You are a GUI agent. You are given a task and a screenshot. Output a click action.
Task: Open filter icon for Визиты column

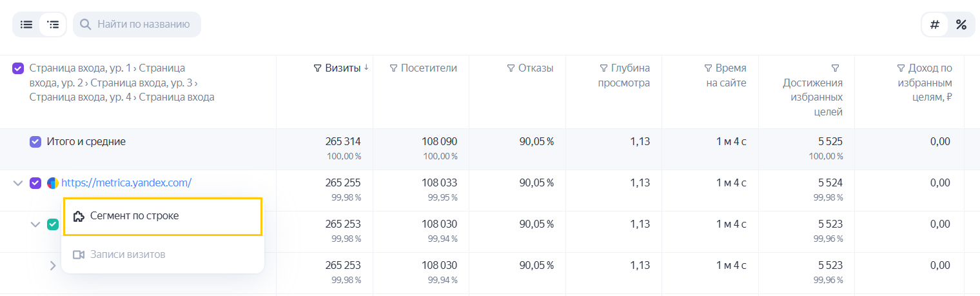click(317, 68)
